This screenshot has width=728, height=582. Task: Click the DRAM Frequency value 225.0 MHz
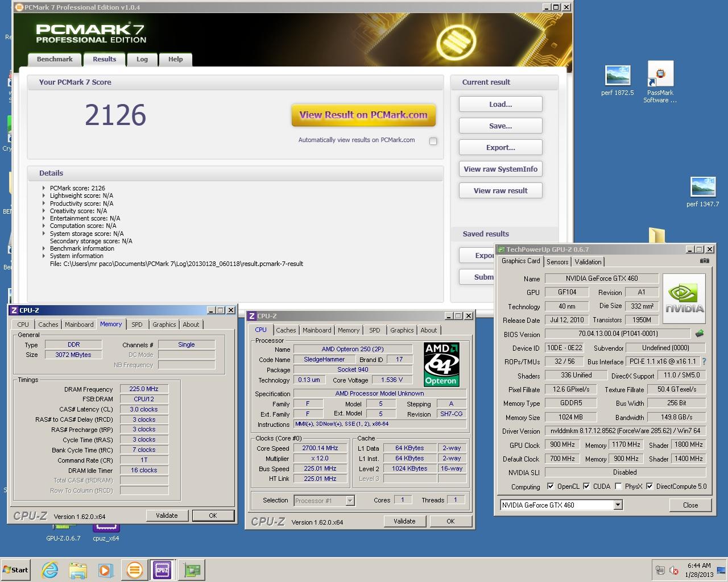tap(144, 389)
